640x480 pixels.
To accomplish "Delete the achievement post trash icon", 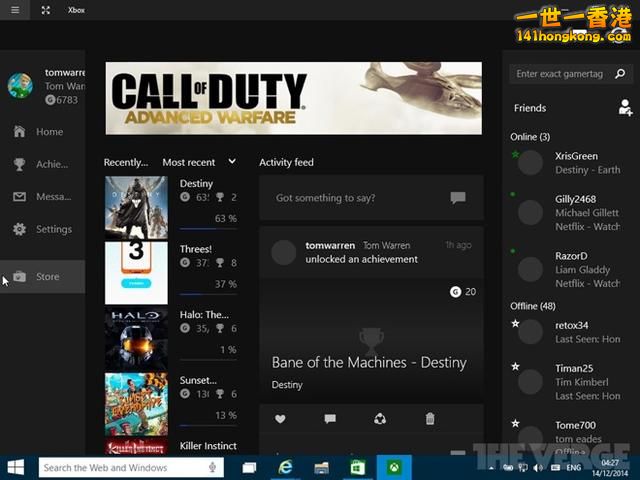I will pos(430,419).
